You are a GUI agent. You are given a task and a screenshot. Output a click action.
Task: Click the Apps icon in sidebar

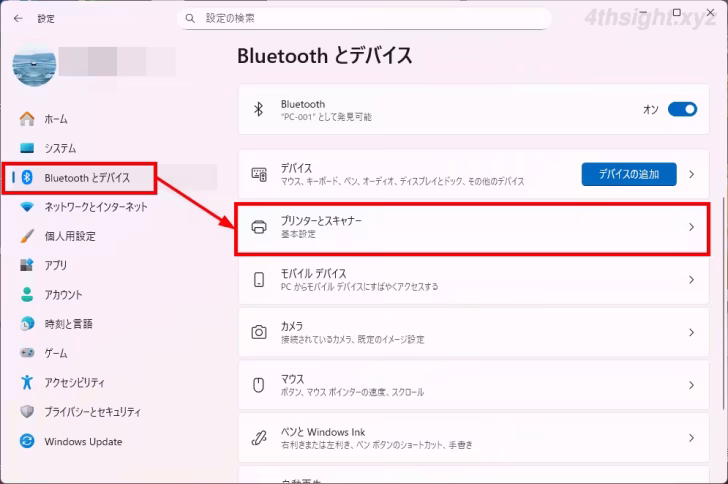(x=27, y=265)
